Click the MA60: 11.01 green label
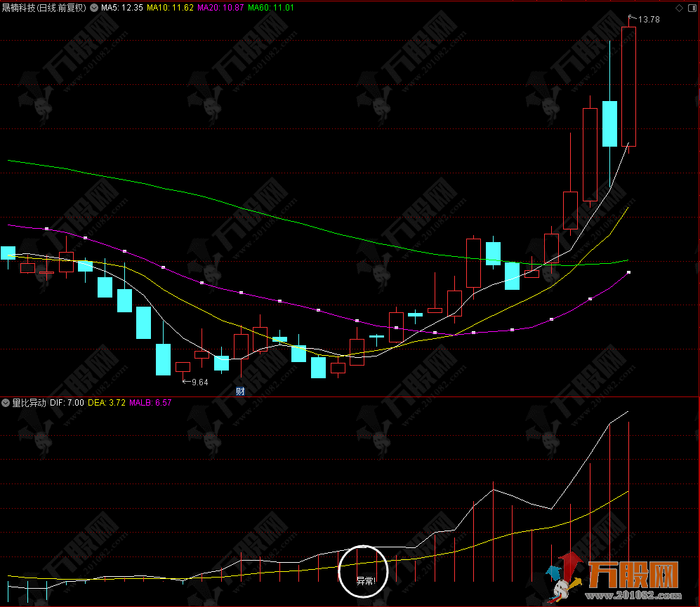 click(x=271, y=8)
